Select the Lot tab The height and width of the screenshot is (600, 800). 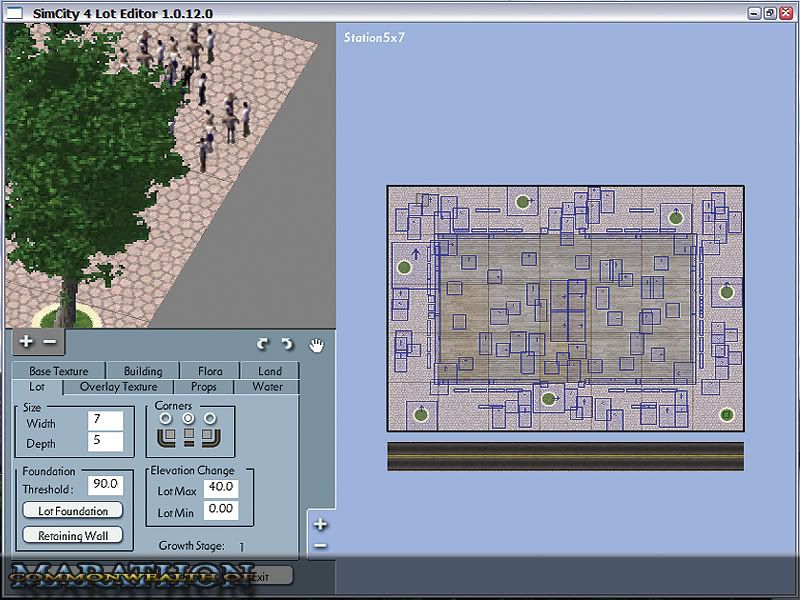pos(37,387)
